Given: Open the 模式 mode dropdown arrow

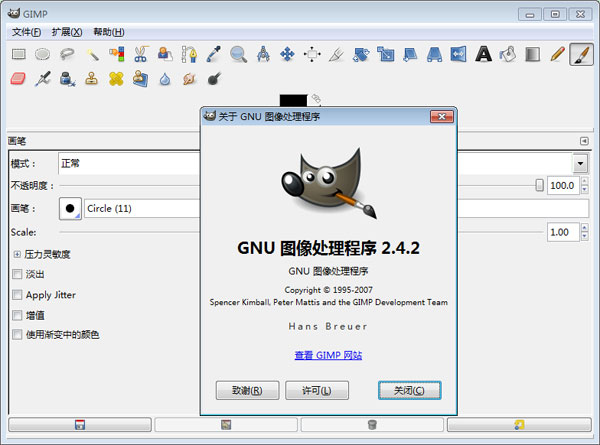Looking at the screenshot, I should tap(580, 163).
